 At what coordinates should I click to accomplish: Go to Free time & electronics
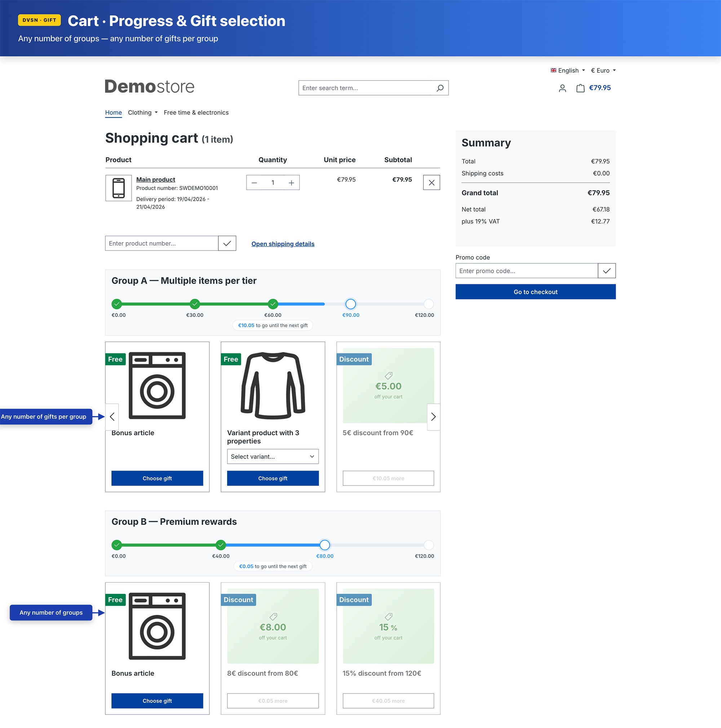click(x=196, y=113)
